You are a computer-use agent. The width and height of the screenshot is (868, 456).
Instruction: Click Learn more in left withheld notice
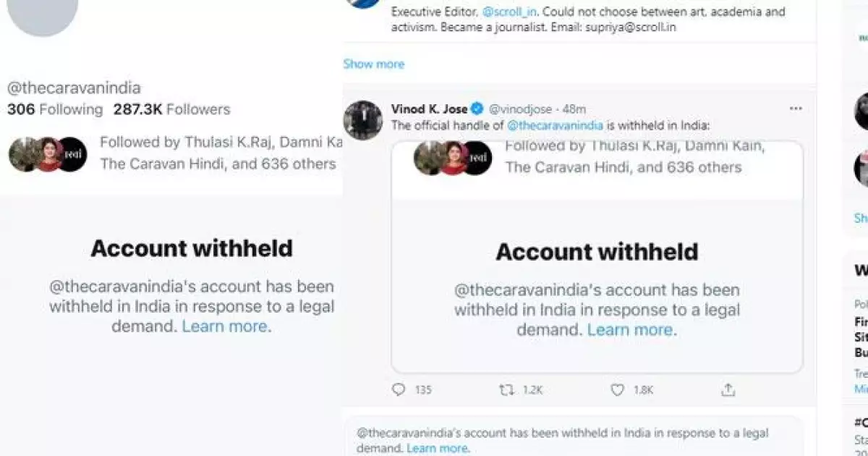point(224,326)
